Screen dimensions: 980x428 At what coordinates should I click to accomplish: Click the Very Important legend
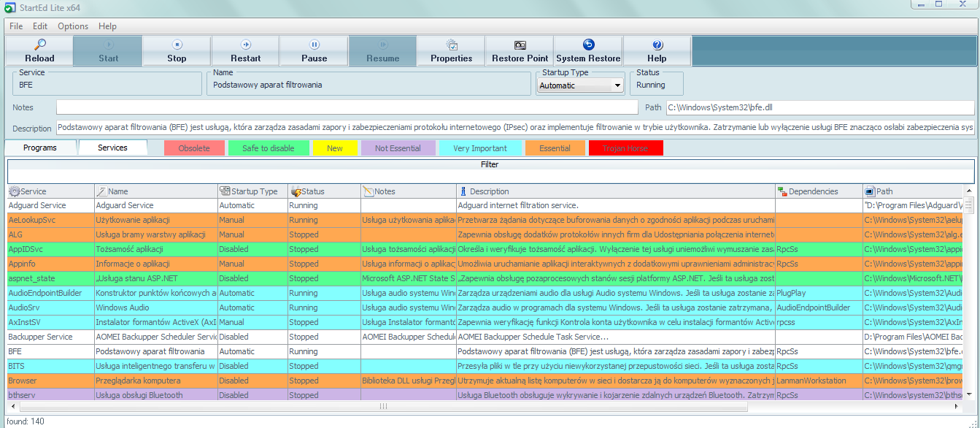tap(480, 148)
